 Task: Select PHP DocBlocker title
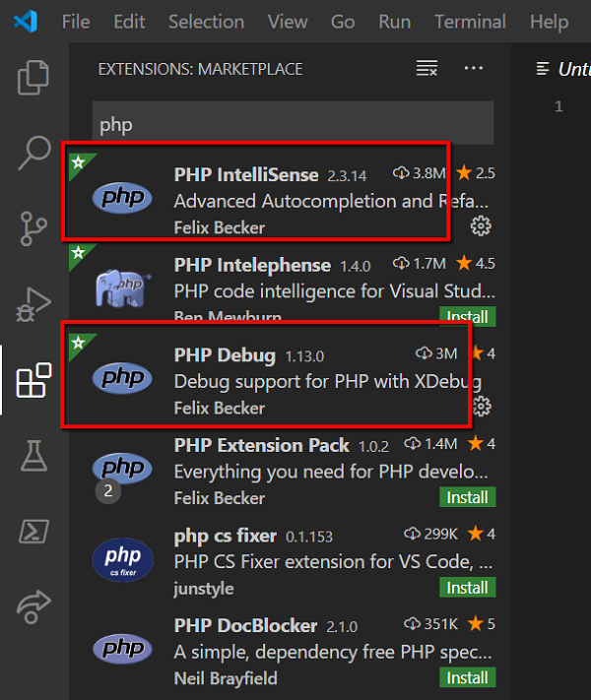245,625
